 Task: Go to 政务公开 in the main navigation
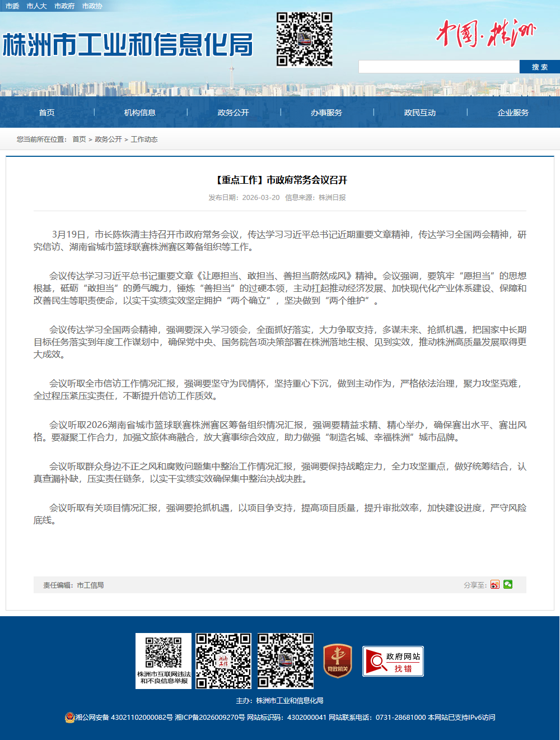234,113
